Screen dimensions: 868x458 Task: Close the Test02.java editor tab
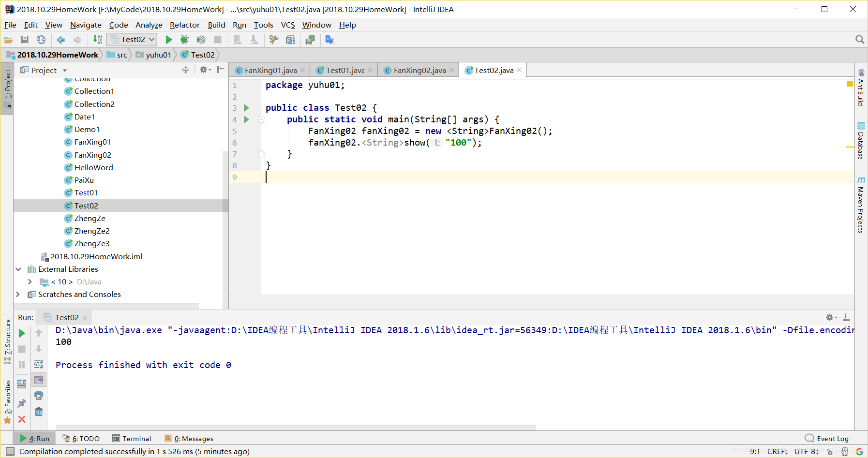point(520,70)
